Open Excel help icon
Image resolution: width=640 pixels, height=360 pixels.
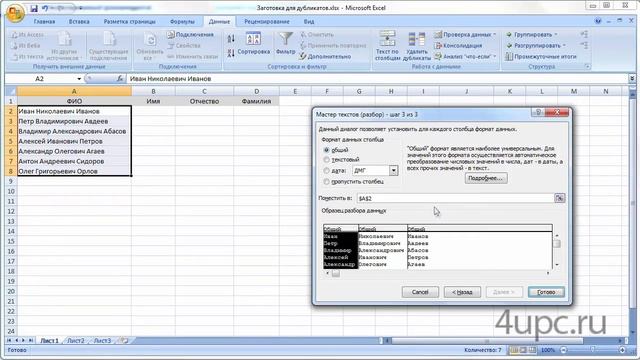pos(598,21)
